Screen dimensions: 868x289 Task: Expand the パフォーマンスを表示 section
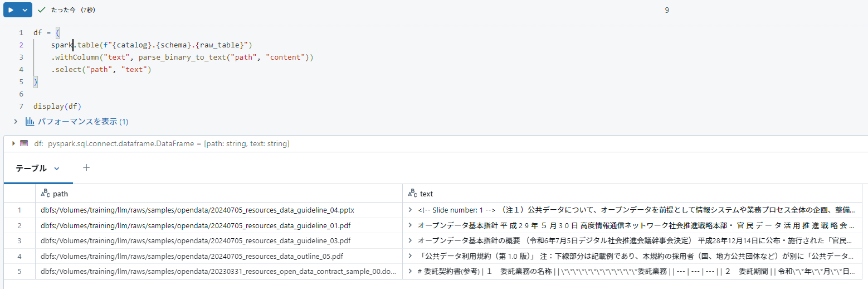coord(16,121)
